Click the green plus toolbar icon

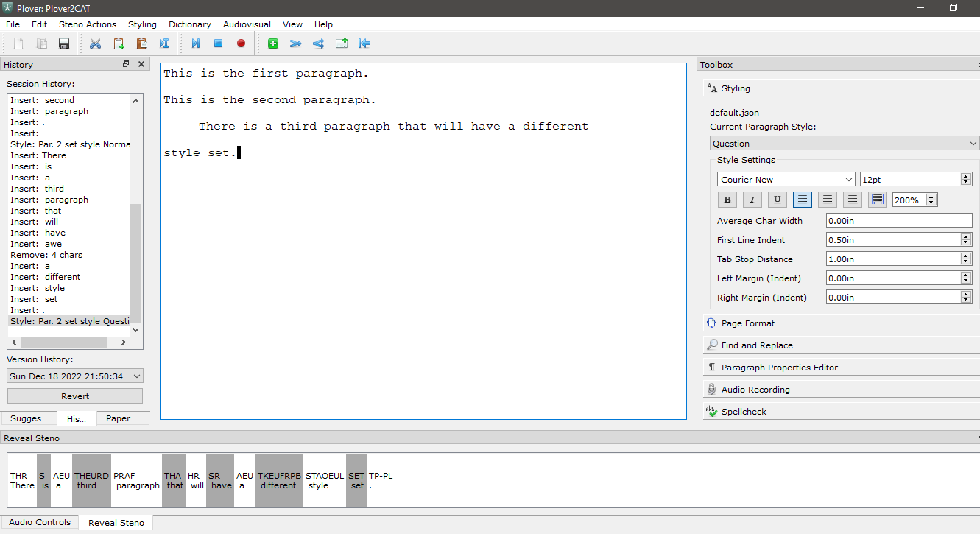273,43
